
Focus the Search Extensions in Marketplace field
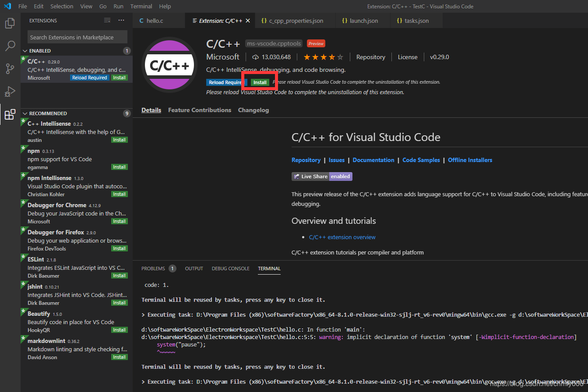click(x=77, y=37)
